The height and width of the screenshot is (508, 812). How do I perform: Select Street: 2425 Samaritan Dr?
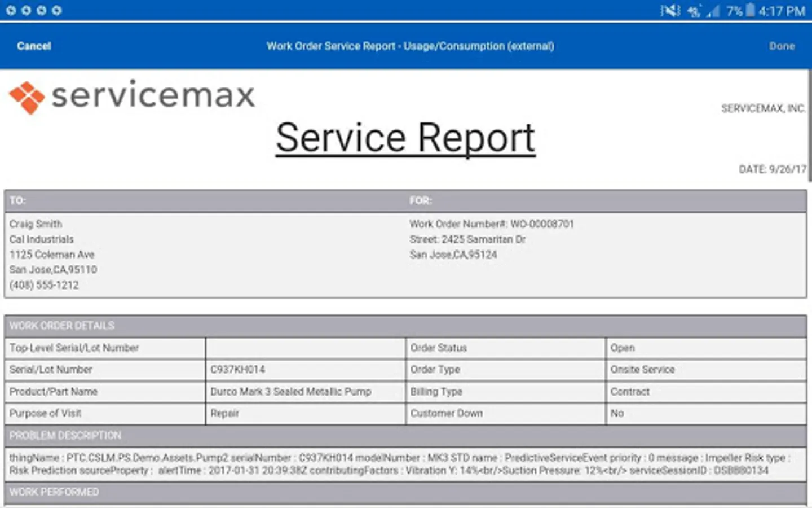pos(467,239)
